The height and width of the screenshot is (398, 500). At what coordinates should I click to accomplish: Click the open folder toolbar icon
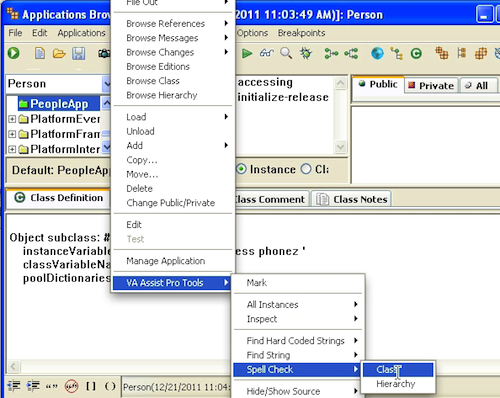coord(59,53)
